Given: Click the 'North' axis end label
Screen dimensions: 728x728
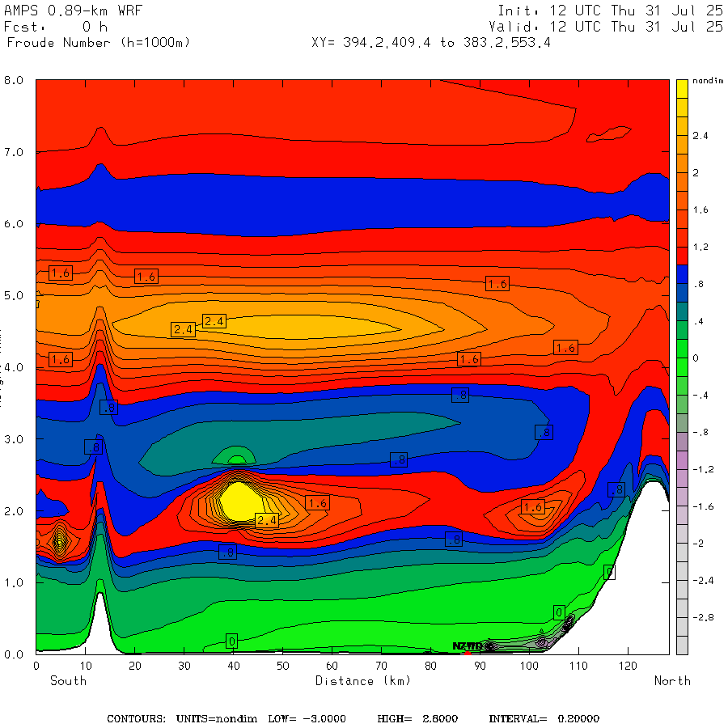Looking at the screenshot, I should point(673,681).
